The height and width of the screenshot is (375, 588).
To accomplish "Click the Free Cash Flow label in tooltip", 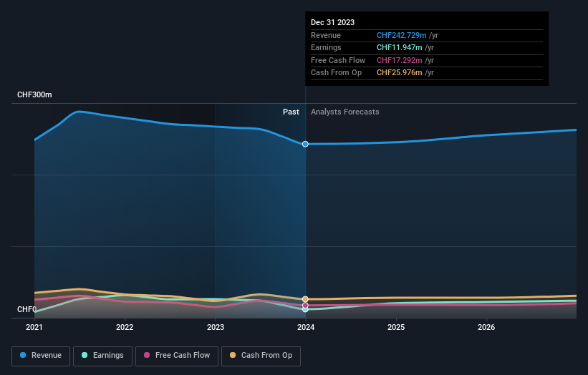I will pyautogui.click(x=338, y=60).
